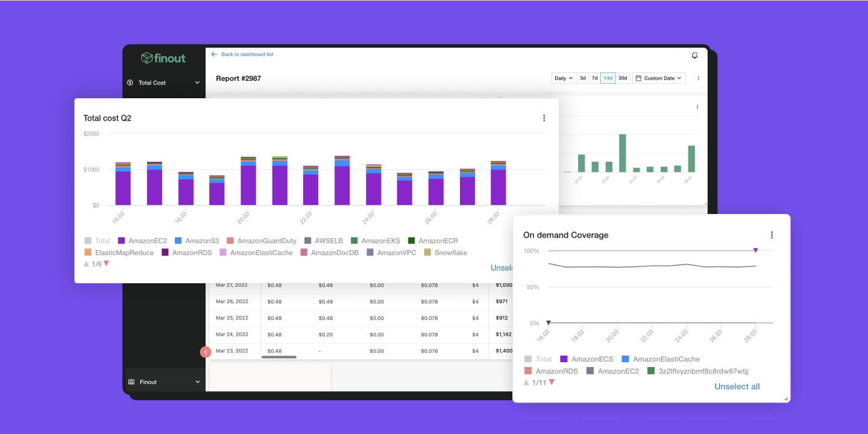Select the 14d time range
Screen dimensions: 868x434
[x=608, y=78]
